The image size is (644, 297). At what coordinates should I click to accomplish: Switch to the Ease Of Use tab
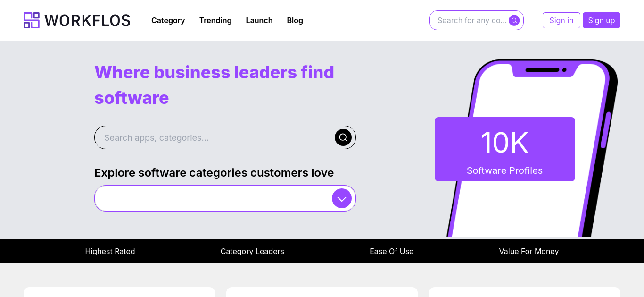(x=392, y=251)
